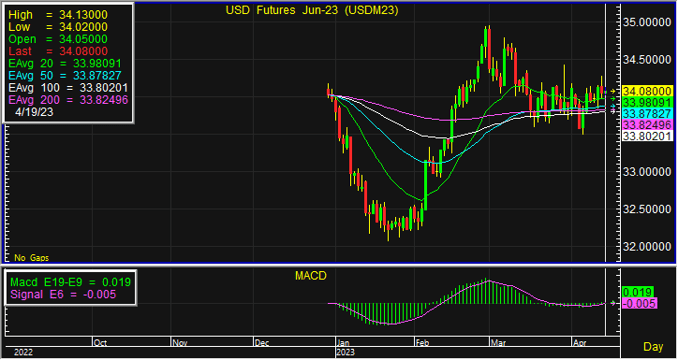Click the EAvg 200 = 33.82496 legend line
This screenshot has width=678, height=360.
click(68, 100)
